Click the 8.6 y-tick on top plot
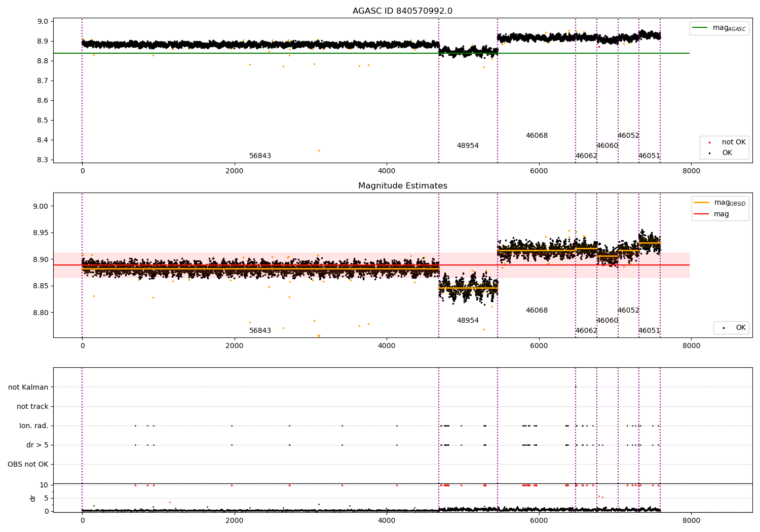 point(43,100)
